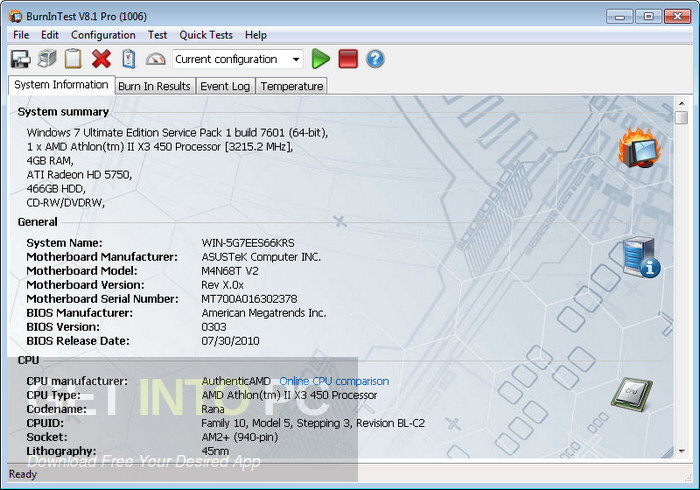Open the Help menu
700x490 pixels.
[x=256, y=35]
